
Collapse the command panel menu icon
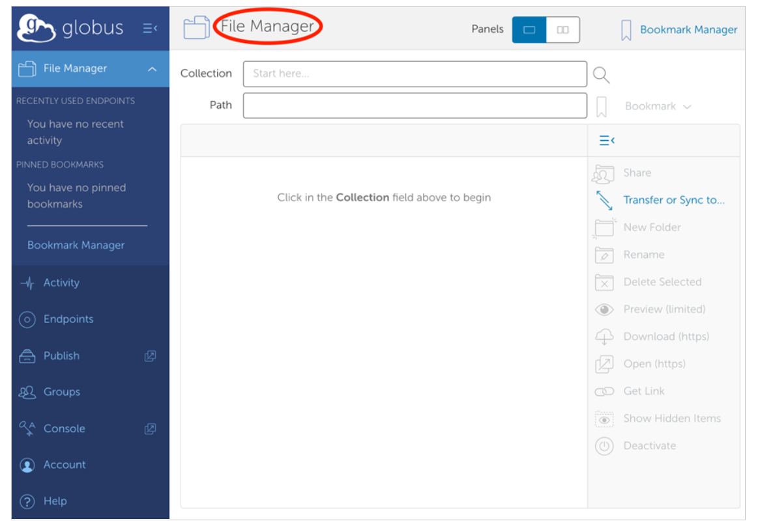pos(607,141)
